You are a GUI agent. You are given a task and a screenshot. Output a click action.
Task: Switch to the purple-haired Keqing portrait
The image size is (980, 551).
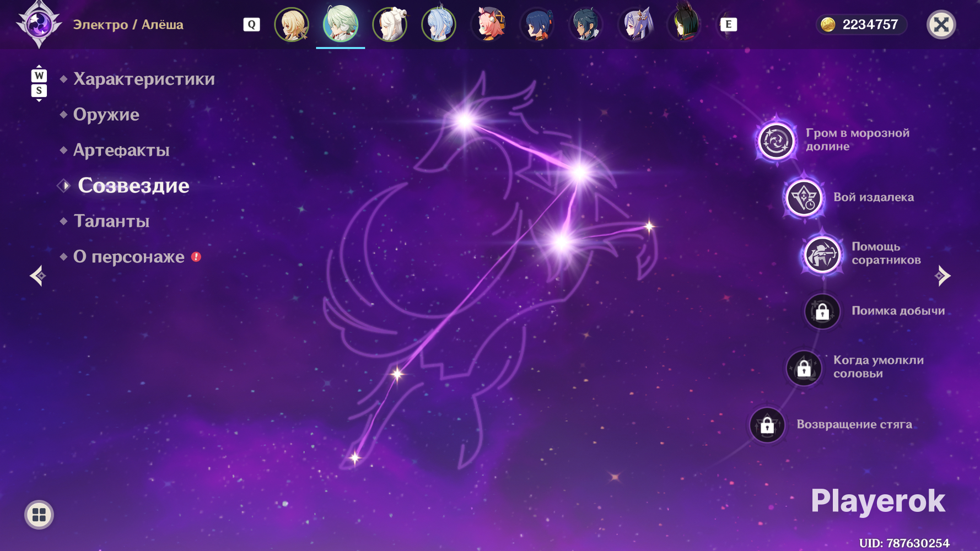click(x=636, y=24)
